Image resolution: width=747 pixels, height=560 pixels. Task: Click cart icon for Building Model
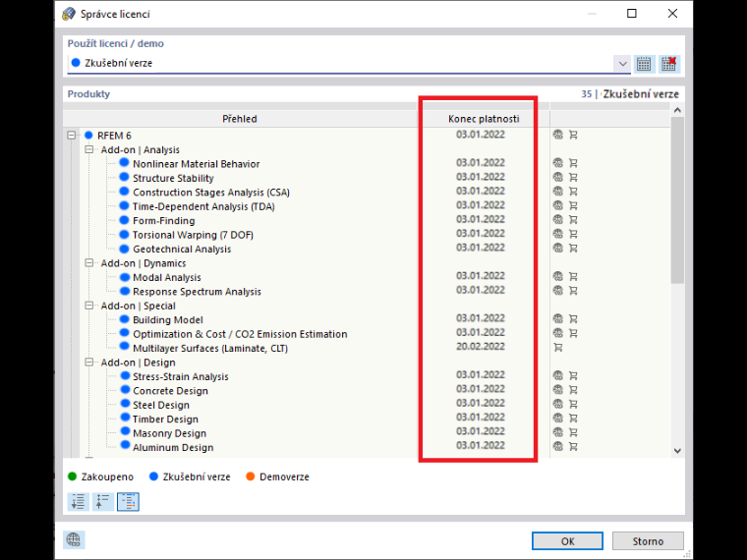(573, 319)
